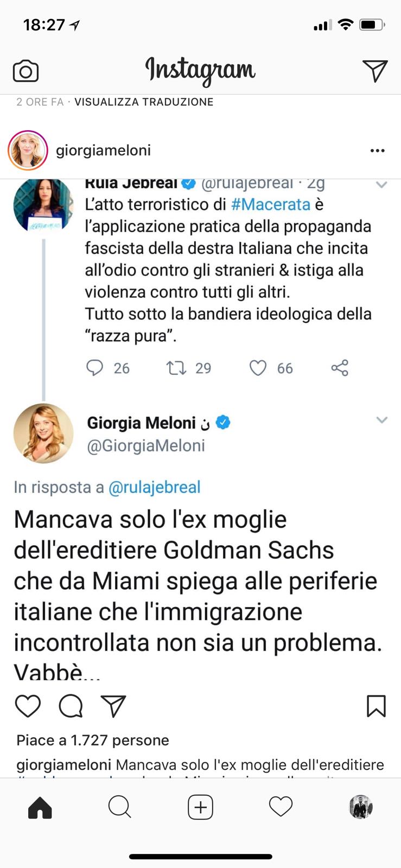Save post with bookmark icon

click(376, 706)
